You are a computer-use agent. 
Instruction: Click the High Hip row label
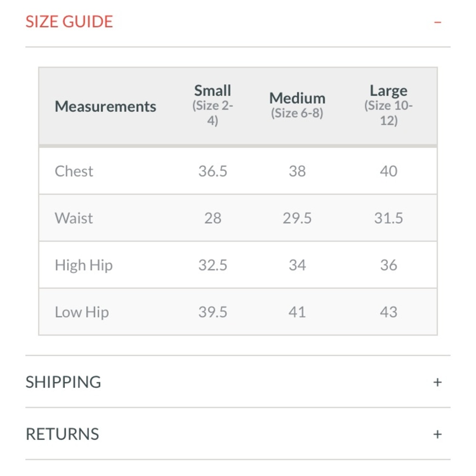[x=84, y=265]
